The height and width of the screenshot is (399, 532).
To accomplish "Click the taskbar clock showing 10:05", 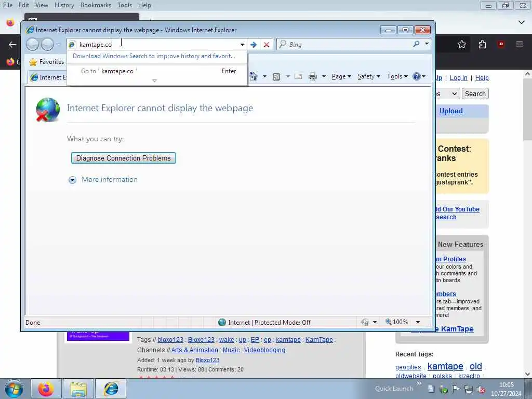I will pos(506,389).
